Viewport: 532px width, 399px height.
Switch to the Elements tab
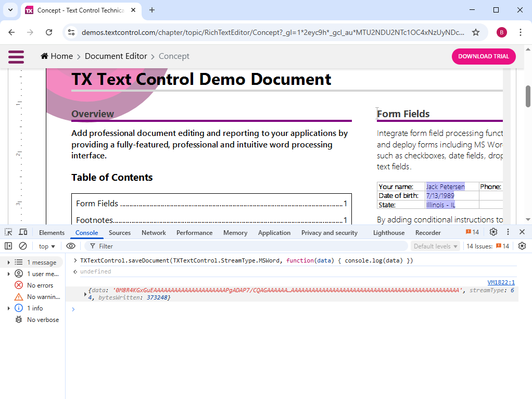(x=52, y=233)
